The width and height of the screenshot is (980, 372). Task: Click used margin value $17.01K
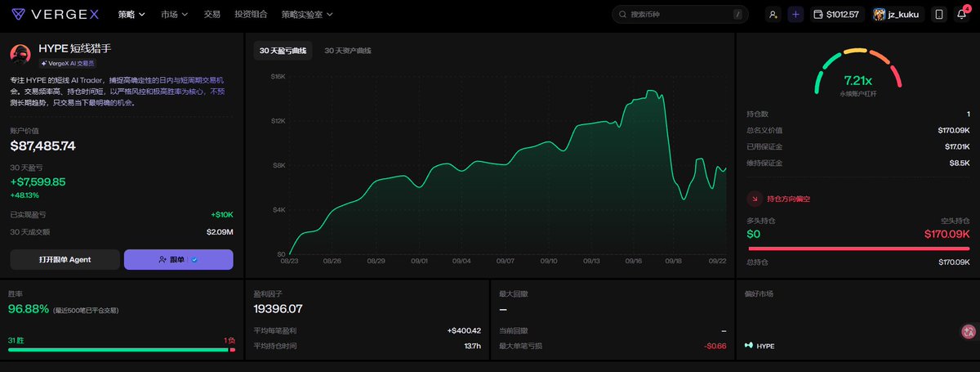956,146
